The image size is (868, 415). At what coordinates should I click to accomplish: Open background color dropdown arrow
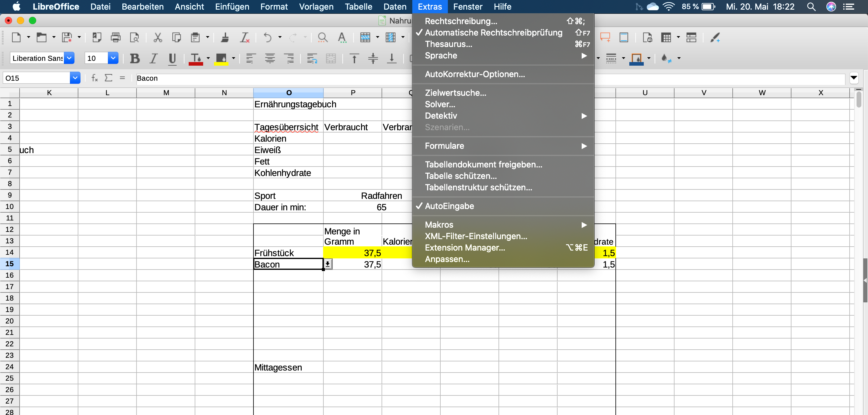pyautogui.click(x=234, y=58)
